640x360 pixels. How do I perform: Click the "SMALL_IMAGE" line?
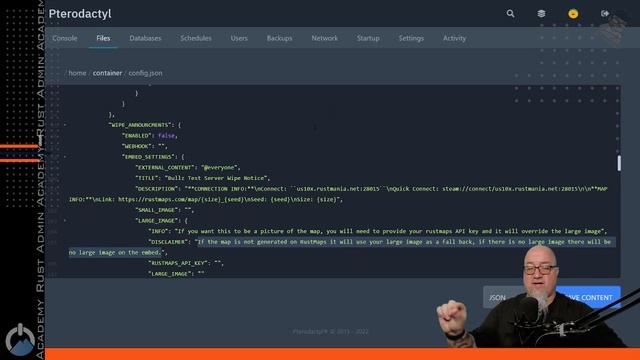(164, 210)
